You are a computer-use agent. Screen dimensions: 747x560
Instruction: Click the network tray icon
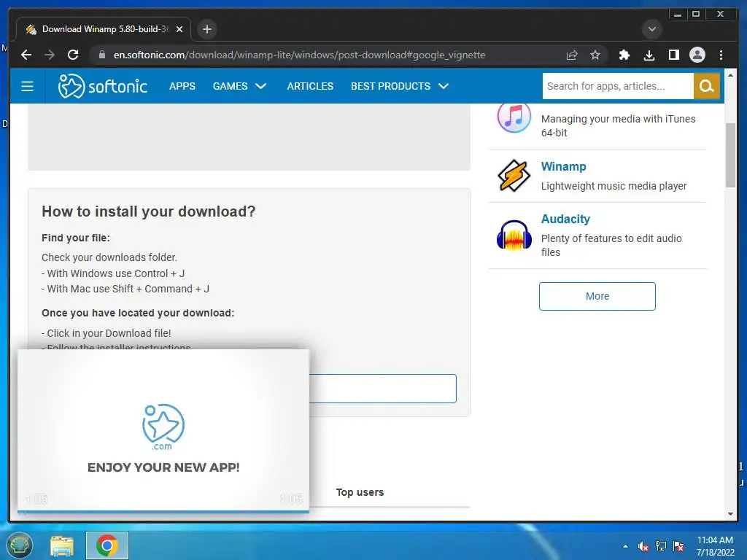coord(661,546)
